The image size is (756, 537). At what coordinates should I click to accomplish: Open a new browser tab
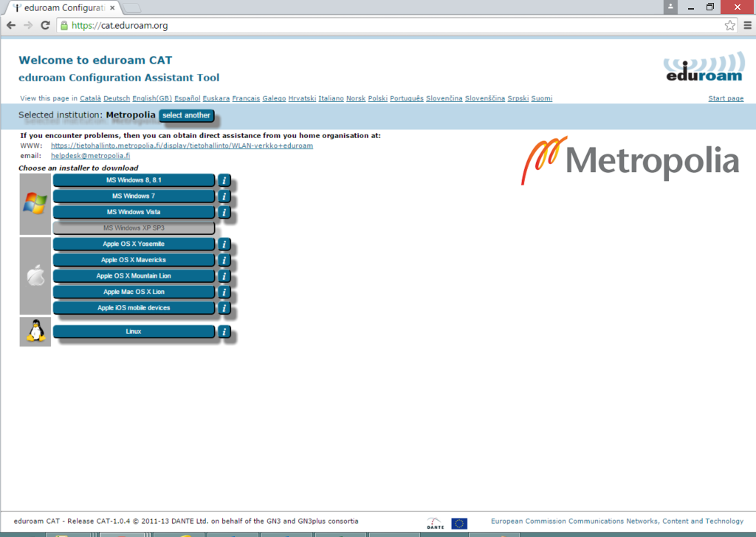132,7
